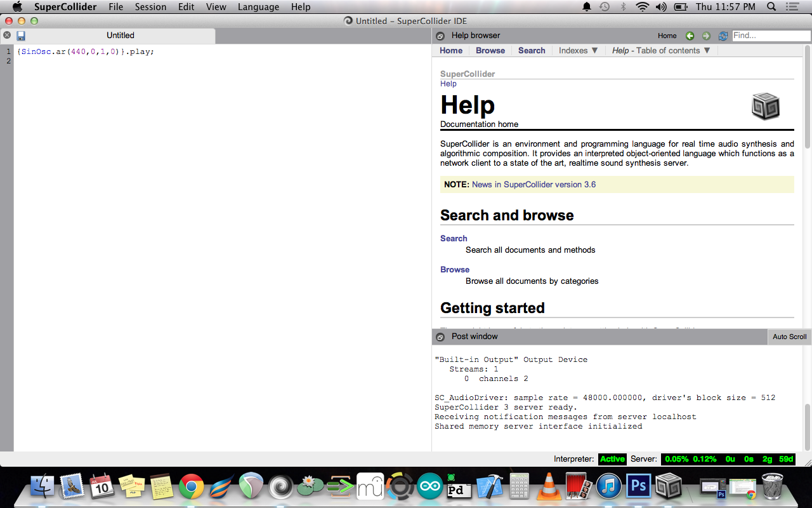
Task: Open Notification Center list icon
Action: [x=793, y=7]
